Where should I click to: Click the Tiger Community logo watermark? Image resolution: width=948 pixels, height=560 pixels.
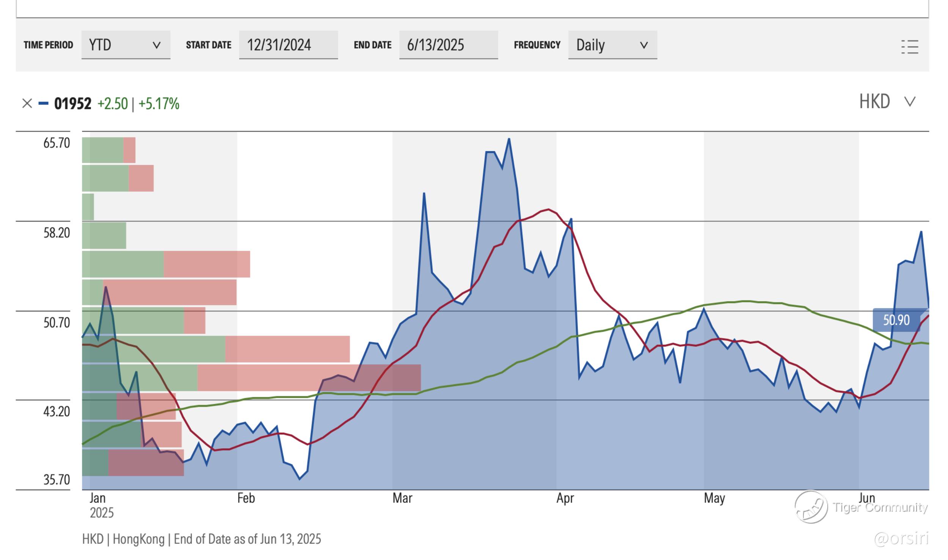pyautogui.click(x=811, y=507)
